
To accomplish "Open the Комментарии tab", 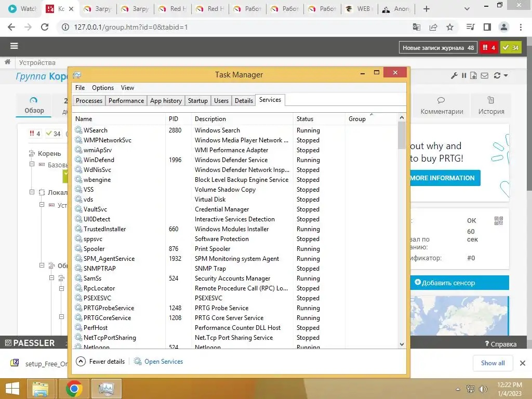I will tap(442, 106).
